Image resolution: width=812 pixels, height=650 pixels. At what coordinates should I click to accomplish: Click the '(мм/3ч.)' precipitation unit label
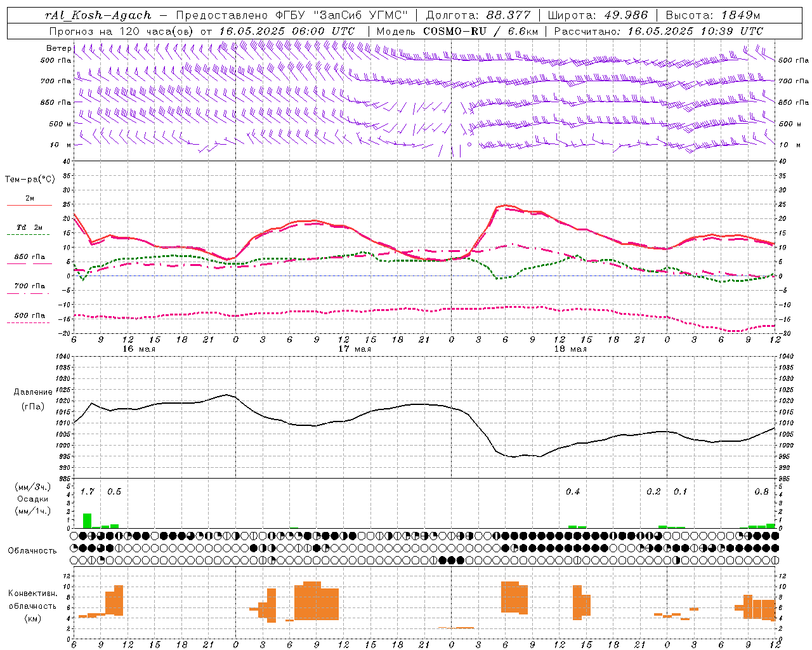[x=32, y=487]
